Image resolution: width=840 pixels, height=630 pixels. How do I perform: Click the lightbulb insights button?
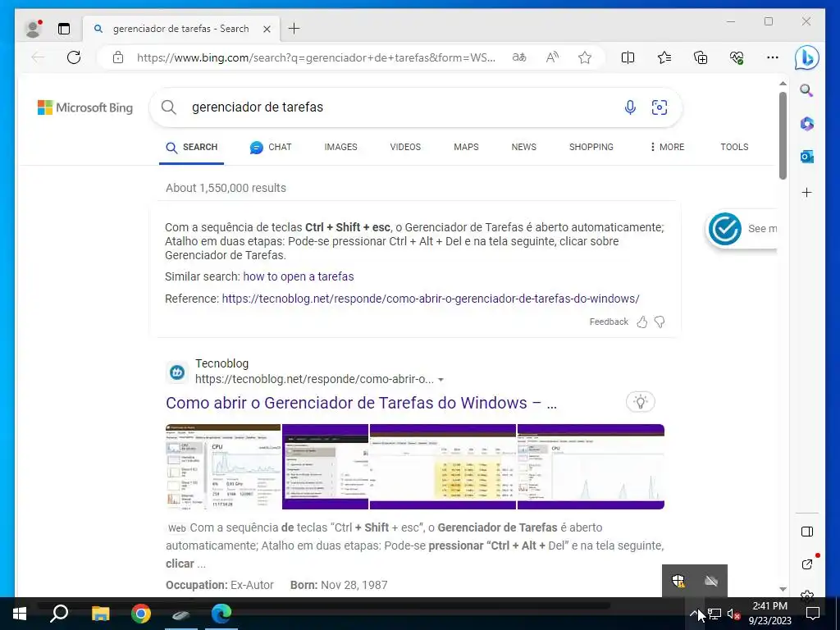pyautogui.click(x=640, y=402)
